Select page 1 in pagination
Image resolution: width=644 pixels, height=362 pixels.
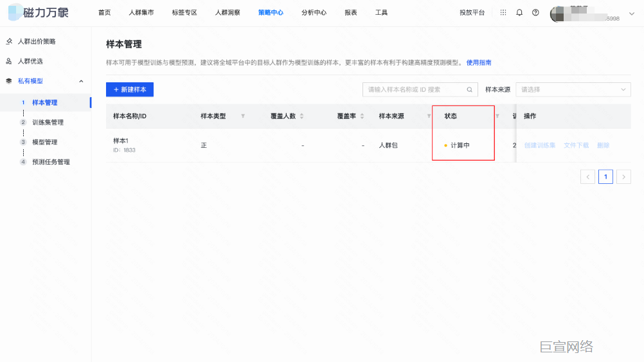click(606, 177)
